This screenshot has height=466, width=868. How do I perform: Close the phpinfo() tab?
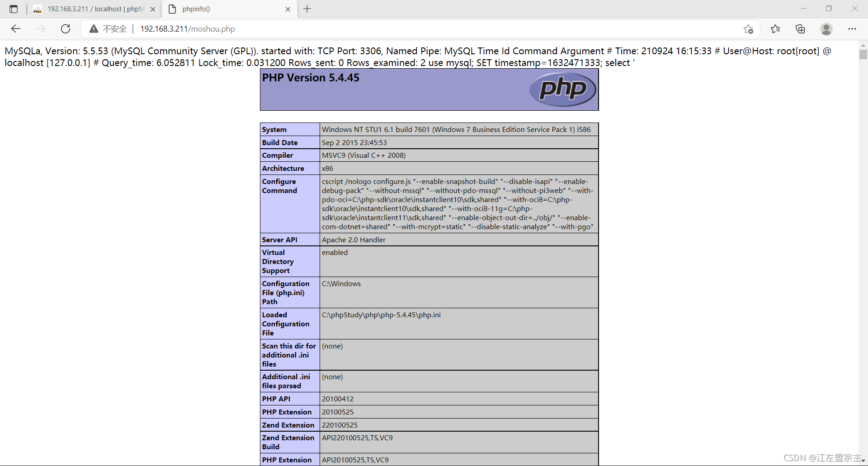pos(288,9)
